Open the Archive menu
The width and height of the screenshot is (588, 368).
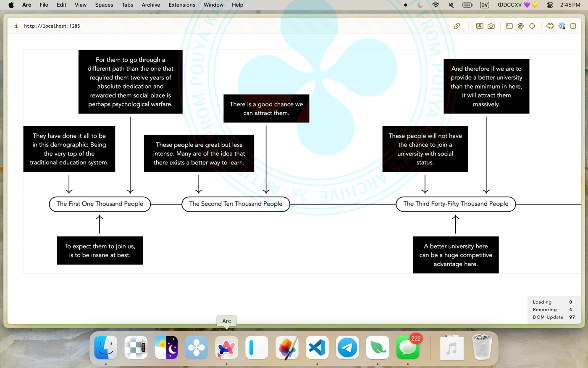(x=151, y=5)
